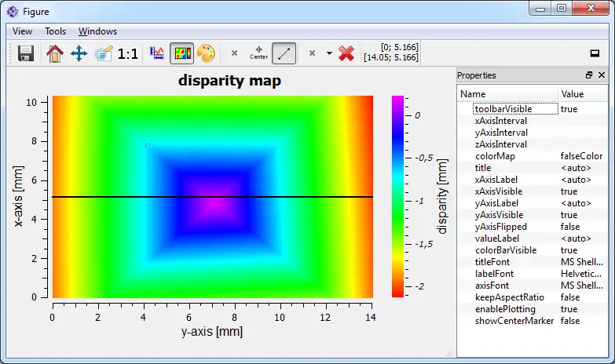
Task: Click the toolbar drag handle left of Save
Action: pyautogui.click(x=11, y=53)
